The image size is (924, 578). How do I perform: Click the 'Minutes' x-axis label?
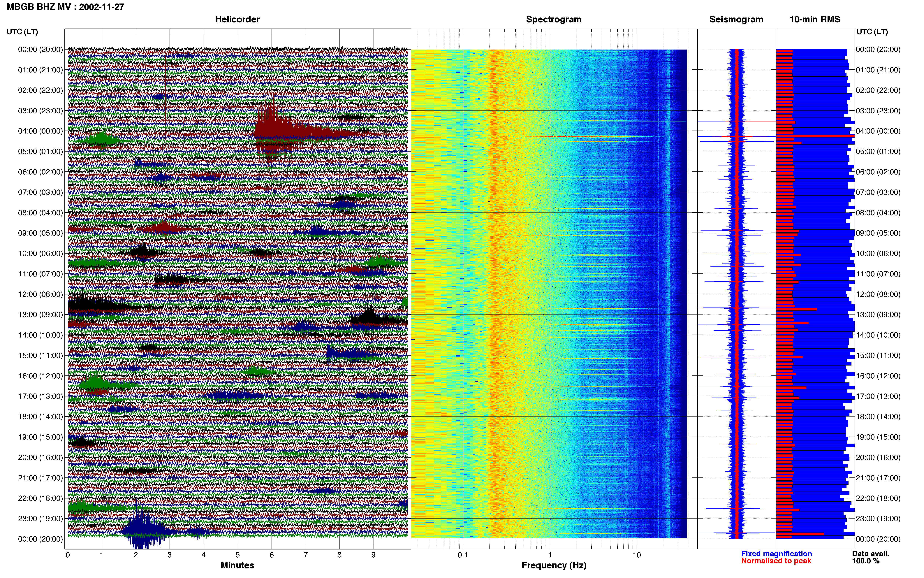coord(237,565)
